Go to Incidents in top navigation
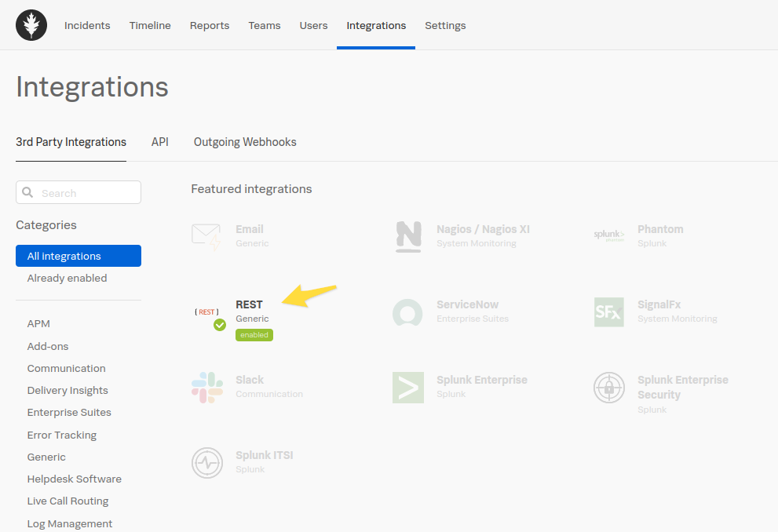Image resolution: width=778 pixels, height=532 pixels. [x=87, y=25]
